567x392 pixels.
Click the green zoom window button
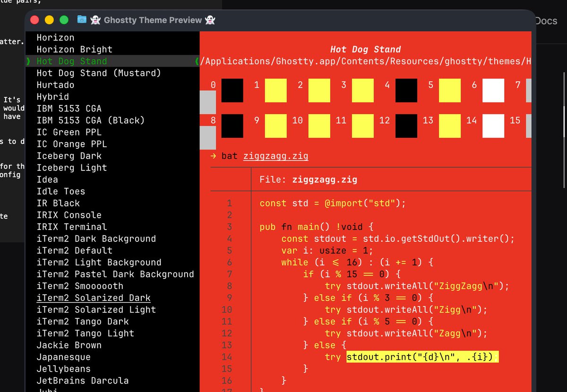pos(64,20)
